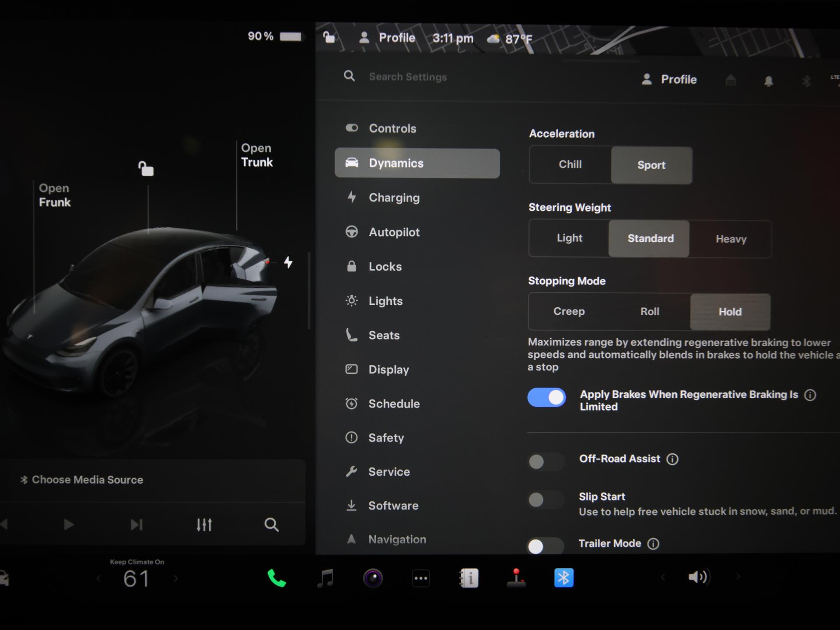840x630 pixels.
Task: Tap the weather 87°F indicator
Action: (510, 39)
